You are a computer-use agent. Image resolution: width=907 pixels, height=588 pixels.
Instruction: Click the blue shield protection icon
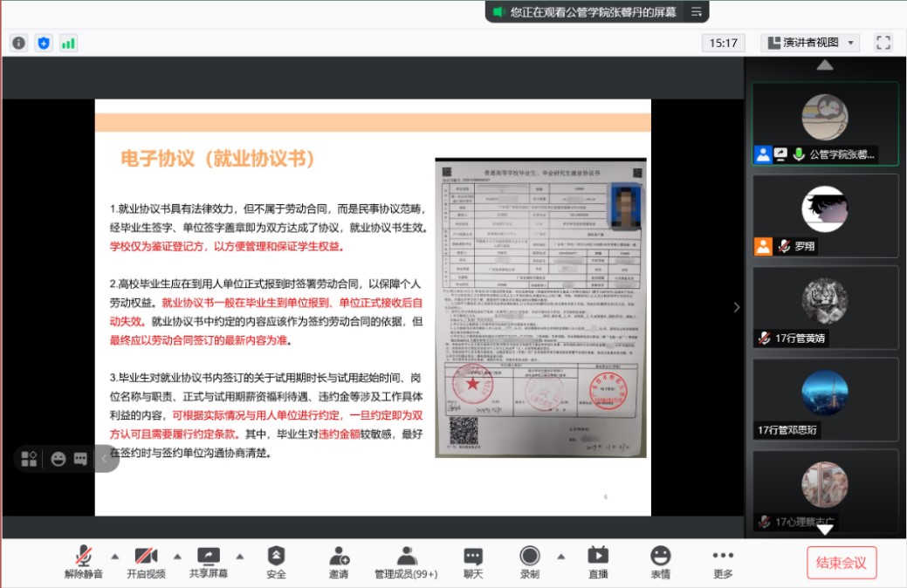(x=43, y=43)
